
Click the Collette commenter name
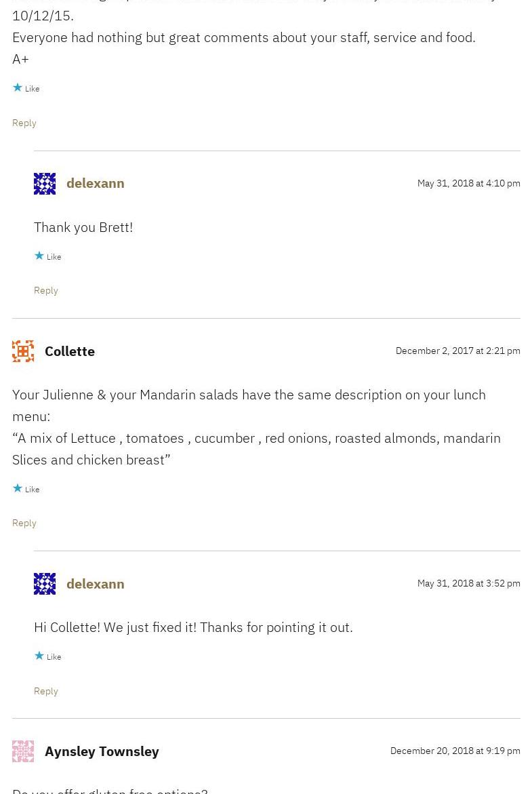click(x=70, y=351)
